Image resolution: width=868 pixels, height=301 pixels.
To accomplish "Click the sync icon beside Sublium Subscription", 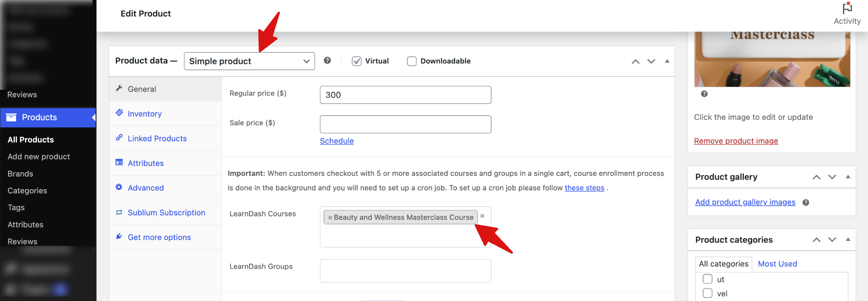I will coord(119,212).
